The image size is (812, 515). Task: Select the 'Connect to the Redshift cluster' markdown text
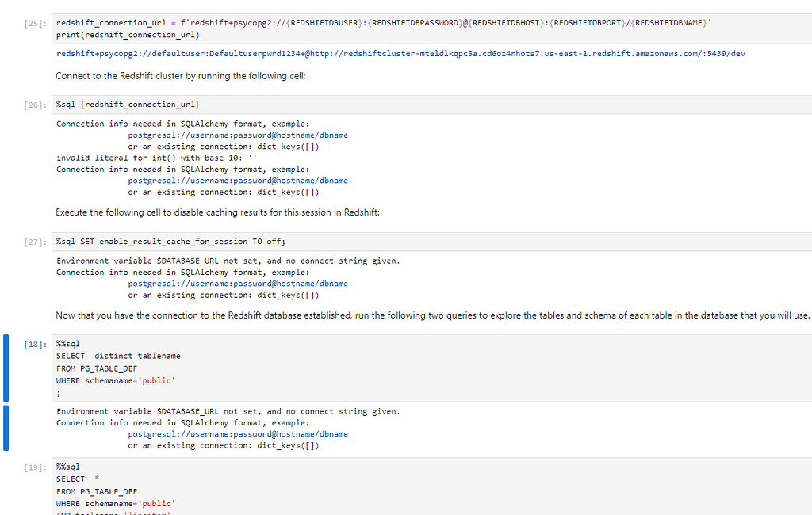pyautogui.click(x=180, y=76)
